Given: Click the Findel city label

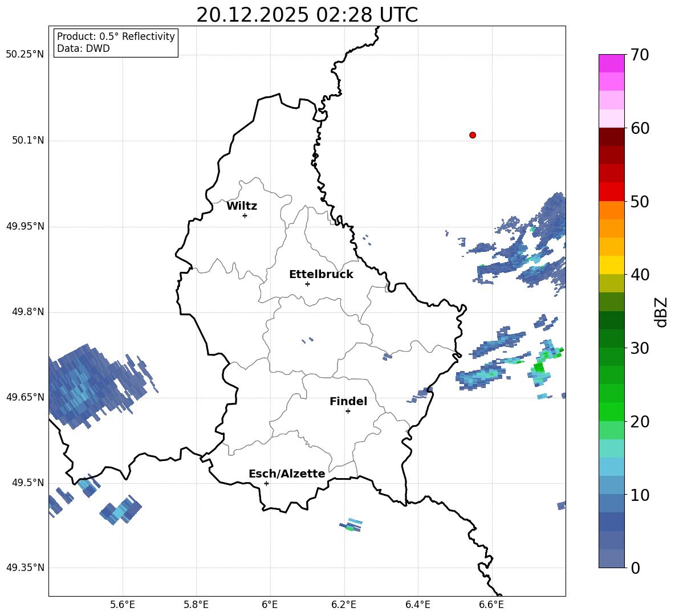Looking at the screenshot, I should click(348, 401).
